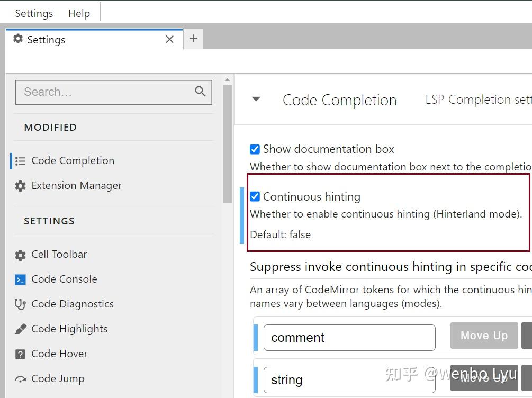Disable Continuous hinting checkbox
The image size is (532, 398).
[255, 197]
